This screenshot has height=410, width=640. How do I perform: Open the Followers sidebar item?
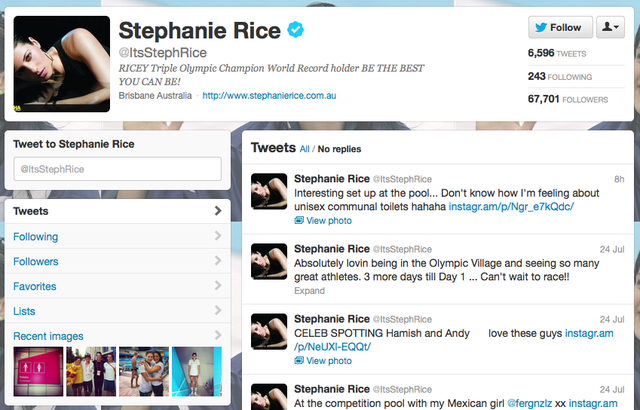pos(118,261)
